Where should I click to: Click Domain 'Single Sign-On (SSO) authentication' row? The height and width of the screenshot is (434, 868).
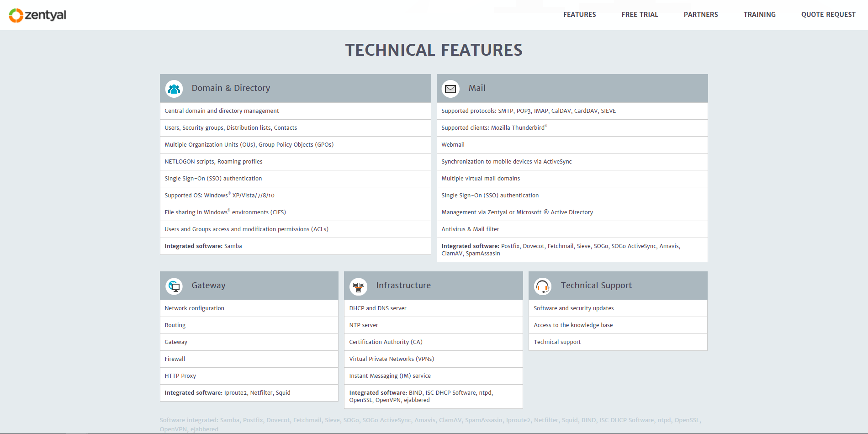coord(296,179)
